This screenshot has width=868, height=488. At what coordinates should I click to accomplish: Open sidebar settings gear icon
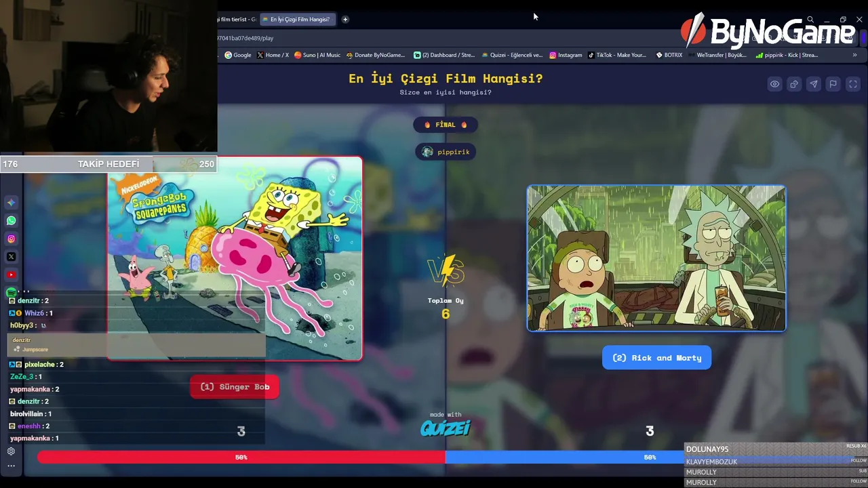click(x=11, y=451)
